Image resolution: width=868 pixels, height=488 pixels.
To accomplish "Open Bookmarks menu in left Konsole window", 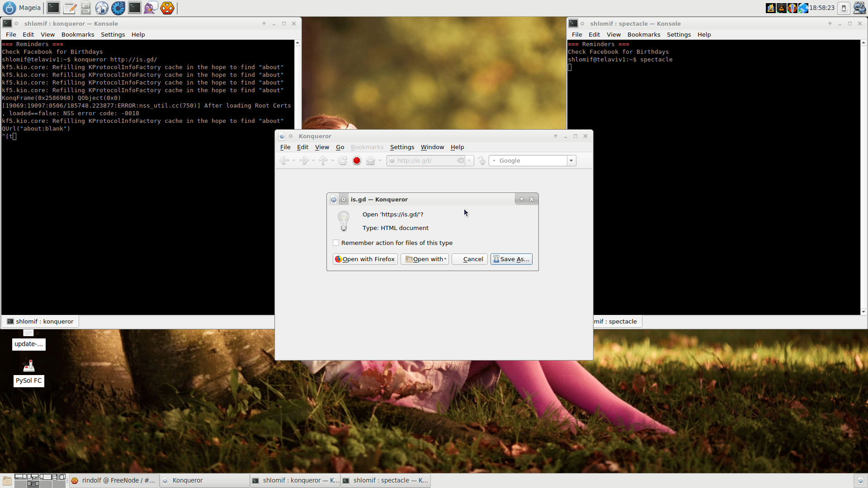I will [x=78, y=34].
